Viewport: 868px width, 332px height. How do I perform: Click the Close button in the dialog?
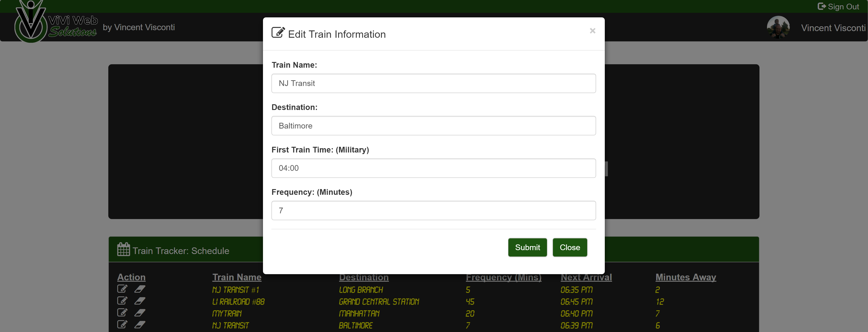coord(570,247)
